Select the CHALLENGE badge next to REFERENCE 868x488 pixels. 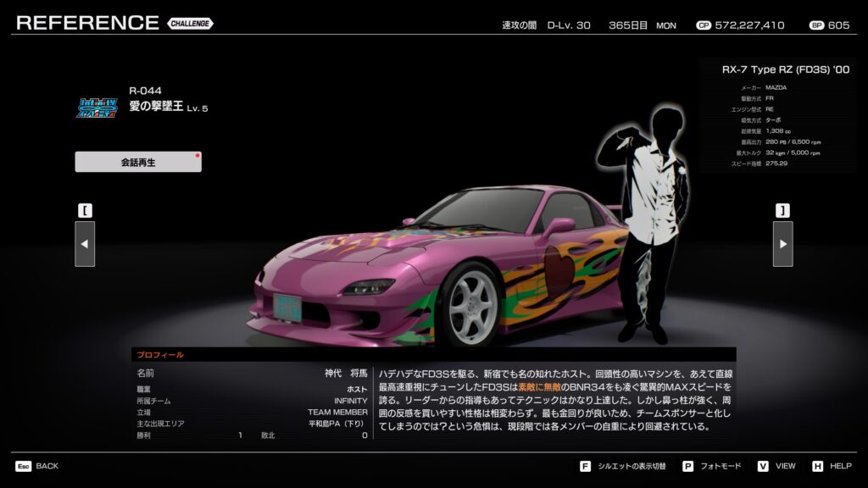point(190,24)
